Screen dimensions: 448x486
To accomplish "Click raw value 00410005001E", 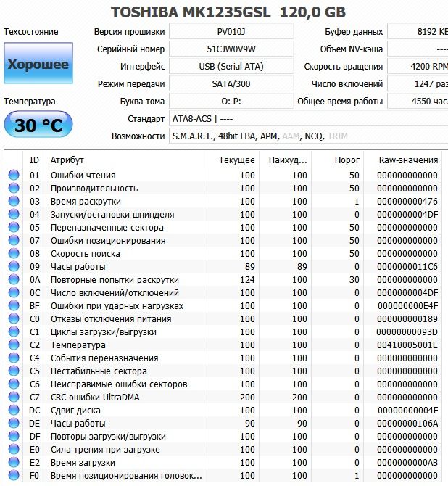I will (x=407, y=345).
